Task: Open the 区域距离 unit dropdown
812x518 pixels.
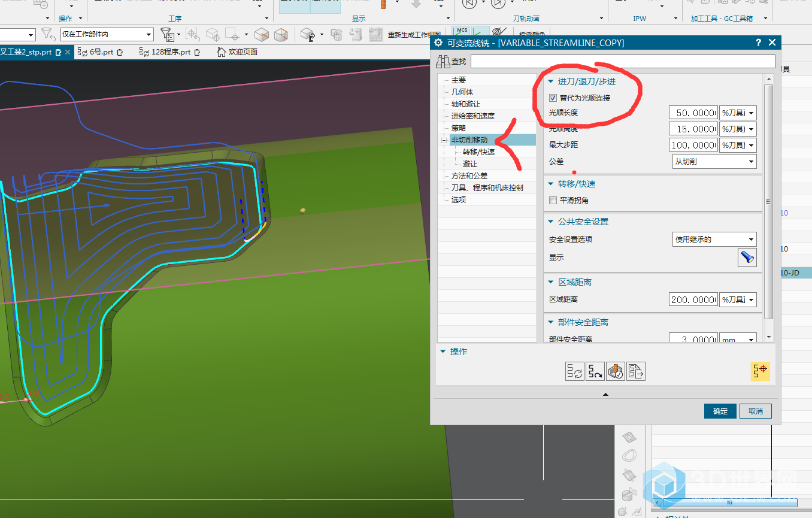Action: 738,299
